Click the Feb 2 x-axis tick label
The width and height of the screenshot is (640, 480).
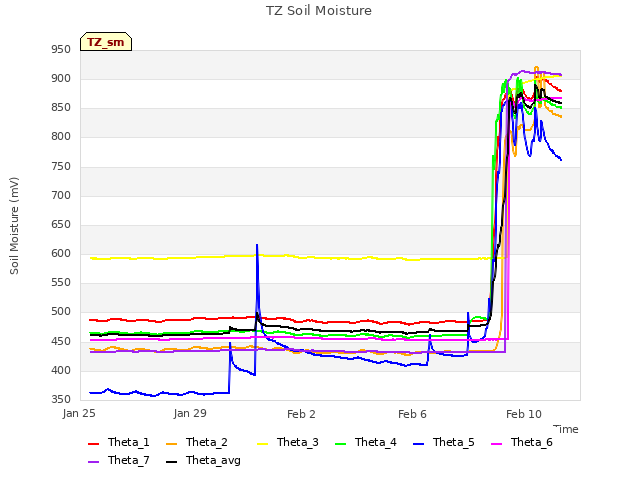pos(301,414)
